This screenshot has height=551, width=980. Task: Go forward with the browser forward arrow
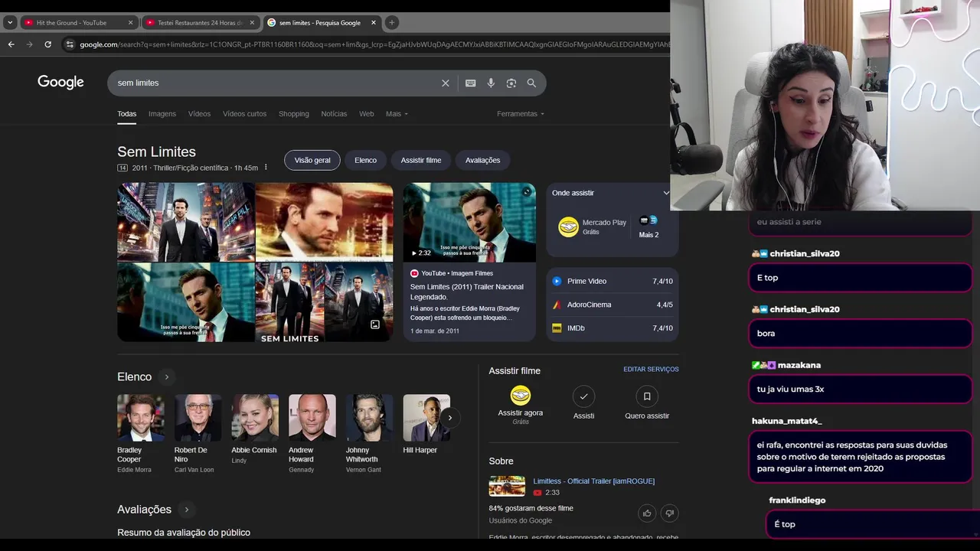pos(29,44)
